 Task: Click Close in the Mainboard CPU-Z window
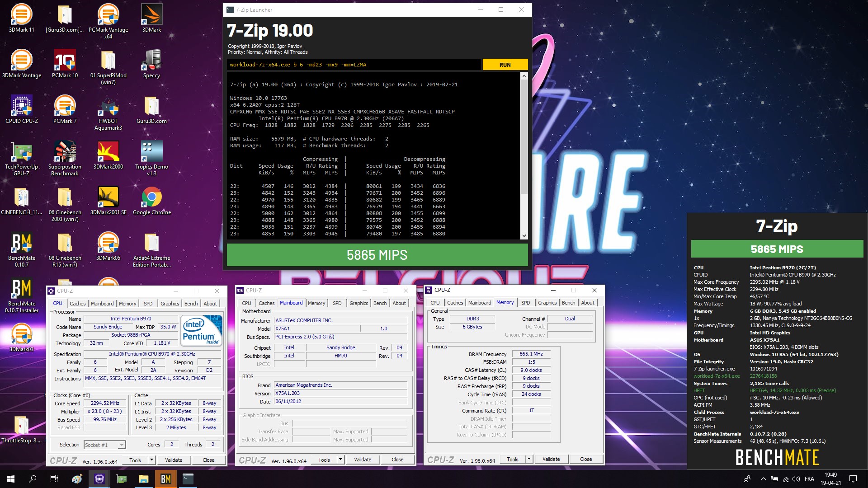[x=397, y=460]
